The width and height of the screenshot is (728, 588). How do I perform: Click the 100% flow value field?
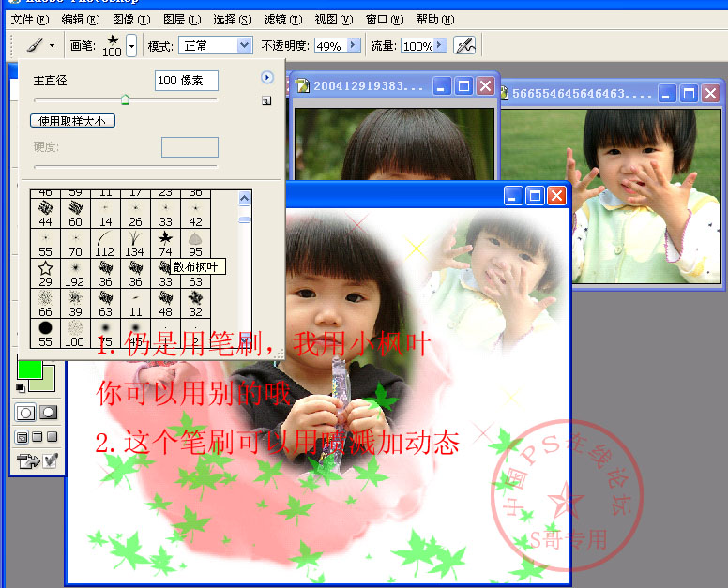point(417,45)
